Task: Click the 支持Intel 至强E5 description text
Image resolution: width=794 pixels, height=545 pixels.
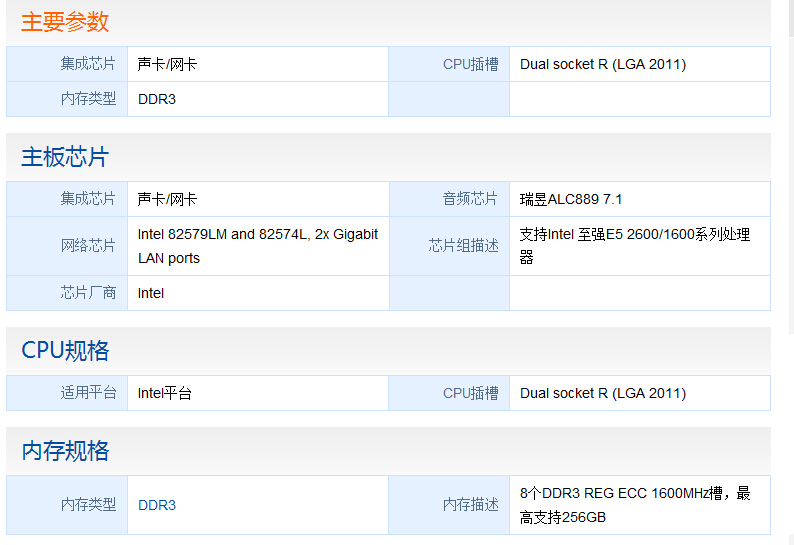Action: point(635,246)
